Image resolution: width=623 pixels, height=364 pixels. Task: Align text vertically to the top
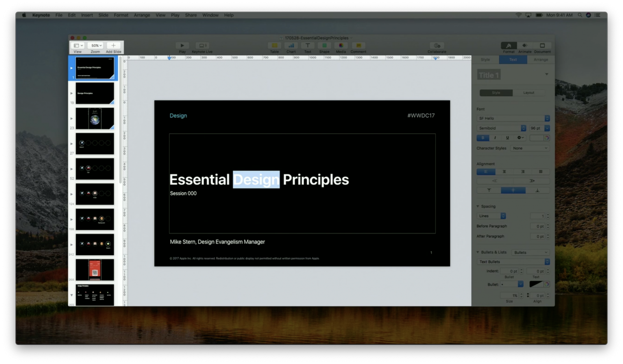coord(489,190)
